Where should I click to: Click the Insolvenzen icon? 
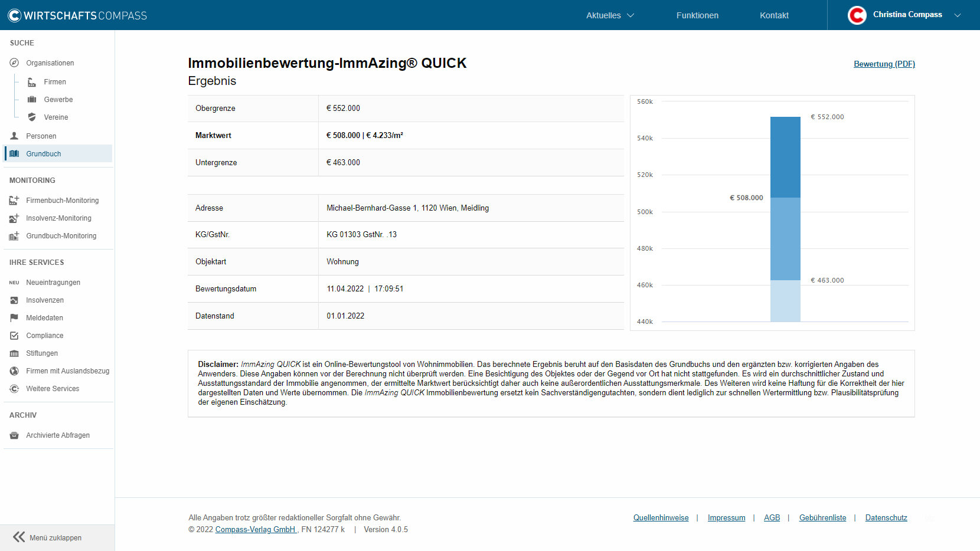(14, 300)
